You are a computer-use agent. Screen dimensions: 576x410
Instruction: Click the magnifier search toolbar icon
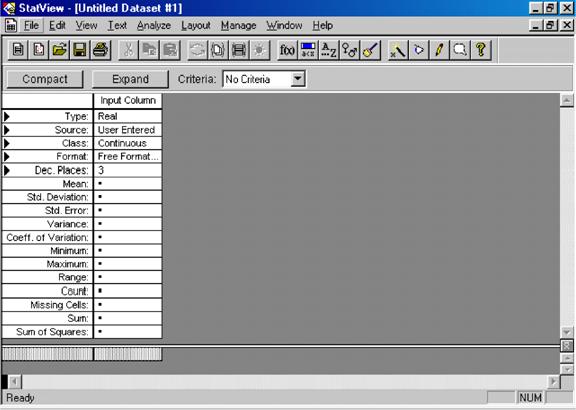(x=460, y=50)
